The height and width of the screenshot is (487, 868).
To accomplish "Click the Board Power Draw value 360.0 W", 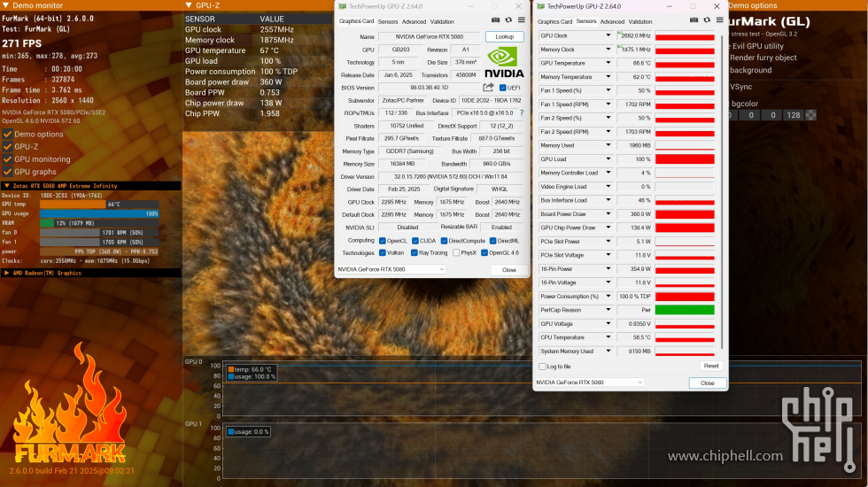I will coord(634,213).
